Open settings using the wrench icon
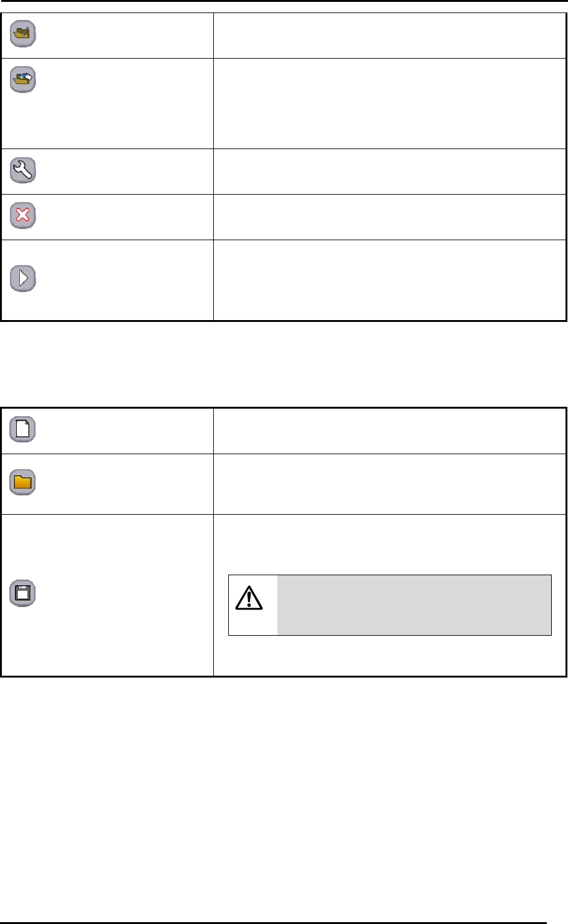The height and width of the screenshot is (924, 568). pyautogui.click(x=23, y=170)
